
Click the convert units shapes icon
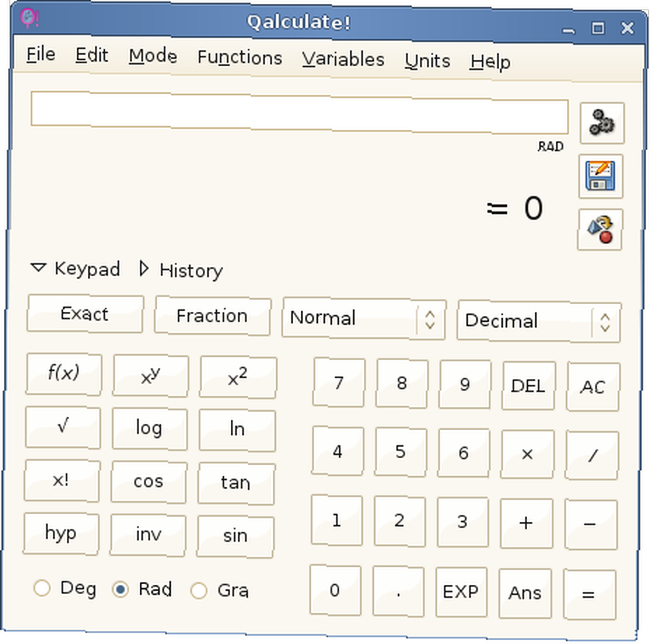click(x=599, y=229)
